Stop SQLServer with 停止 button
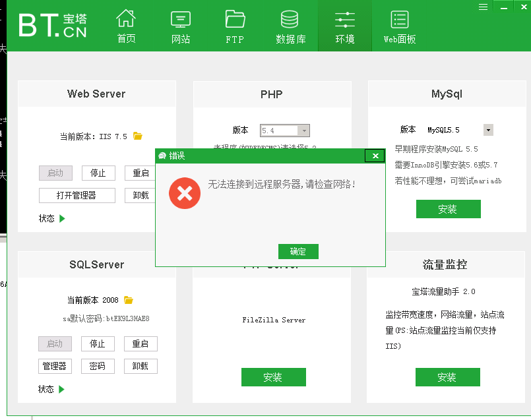531x420 pixels. pyautogui.click(x=98, y=344)
